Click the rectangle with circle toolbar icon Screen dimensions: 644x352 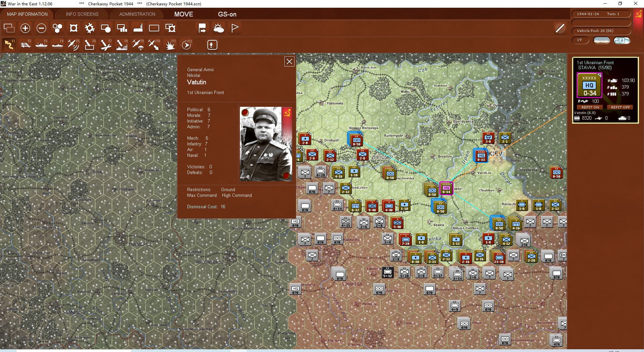(106, 28)
